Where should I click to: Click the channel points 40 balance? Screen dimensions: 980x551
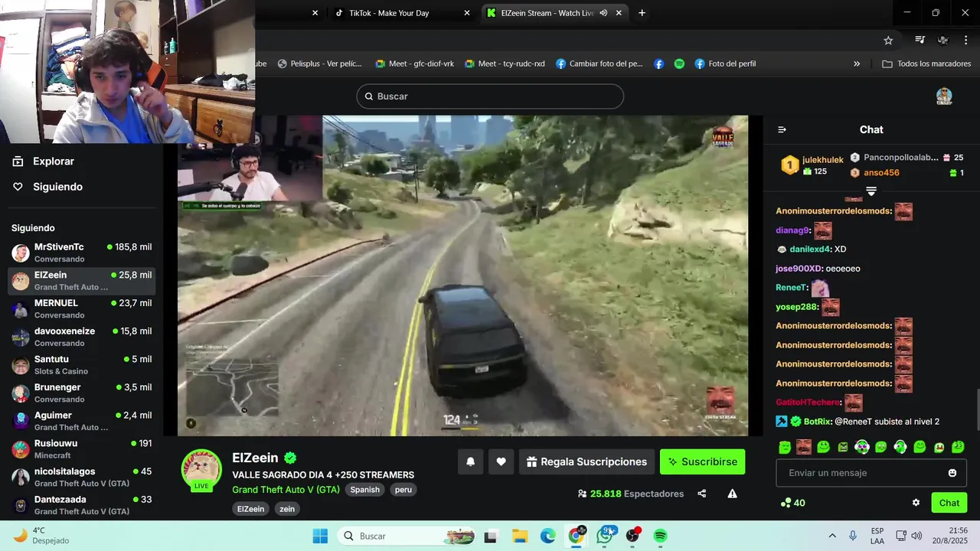click(x=792, y=503)
